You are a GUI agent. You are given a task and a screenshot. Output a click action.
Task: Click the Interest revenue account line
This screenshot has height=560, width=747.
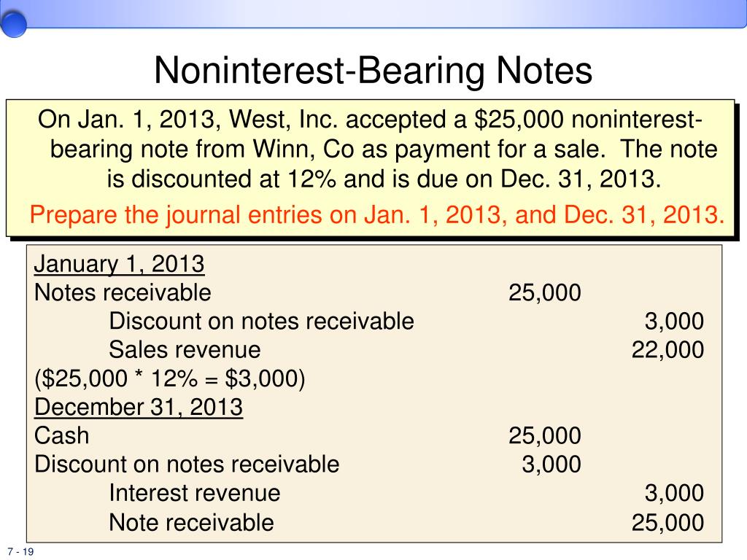coord(194,493)
